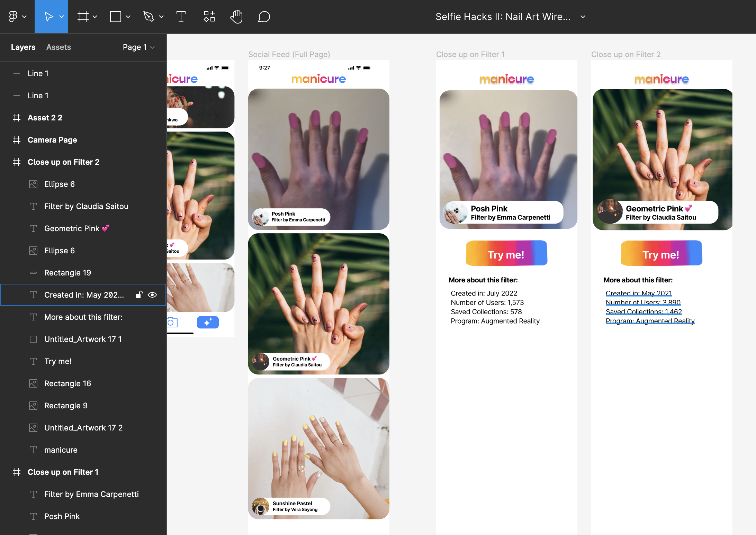Select the Rectangle 19 layer
The height and width of the screenshot is (535, 756).
pyautogui.click(x=67, y=273)
